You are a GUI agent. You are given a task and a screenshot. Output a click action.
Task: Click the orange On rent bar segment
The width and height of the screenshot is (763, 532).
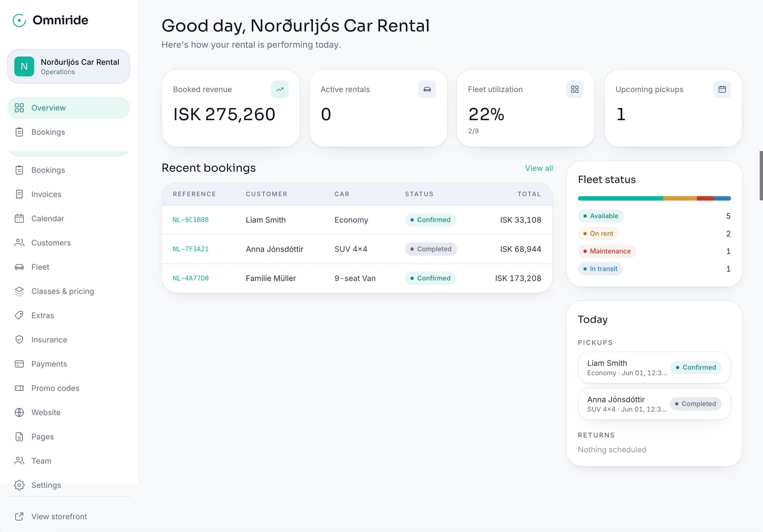[680, 199]
